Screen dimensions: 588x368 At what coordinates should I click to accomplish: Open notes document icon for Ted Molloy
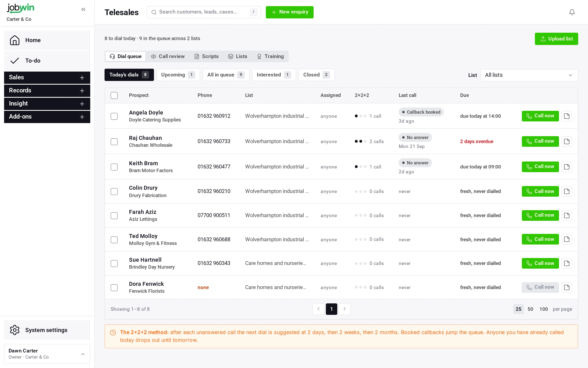(567, 239)
